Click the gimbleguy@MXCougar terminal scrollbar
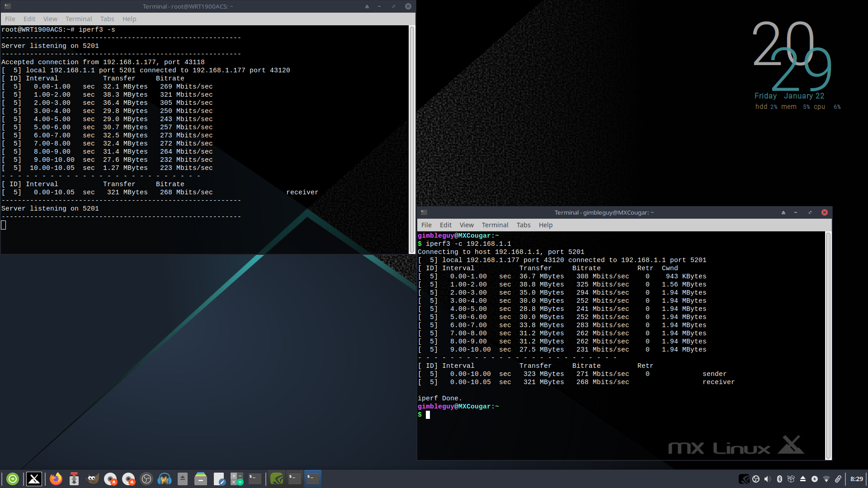 click(828, 346)
